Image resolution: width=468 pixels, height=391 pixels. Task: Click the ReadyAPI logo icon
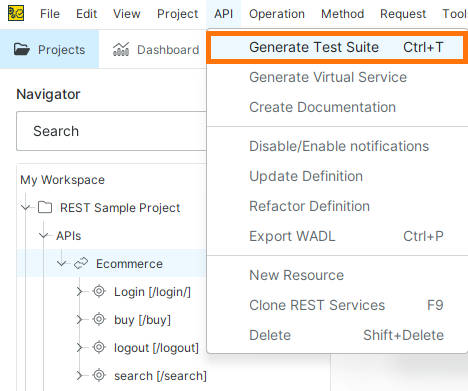[16, 13]
